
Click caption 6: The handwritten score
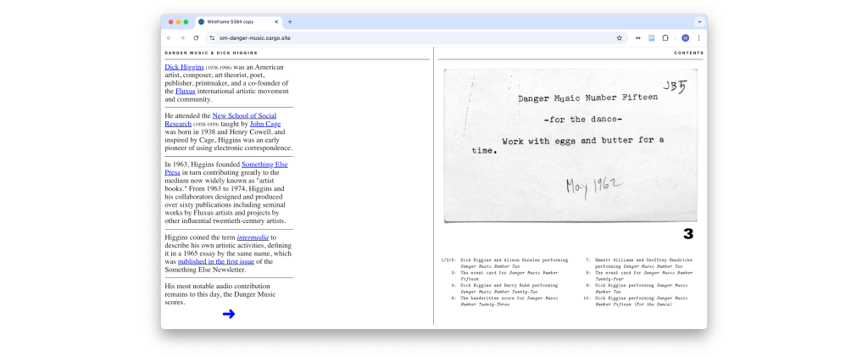pos(505,301)
